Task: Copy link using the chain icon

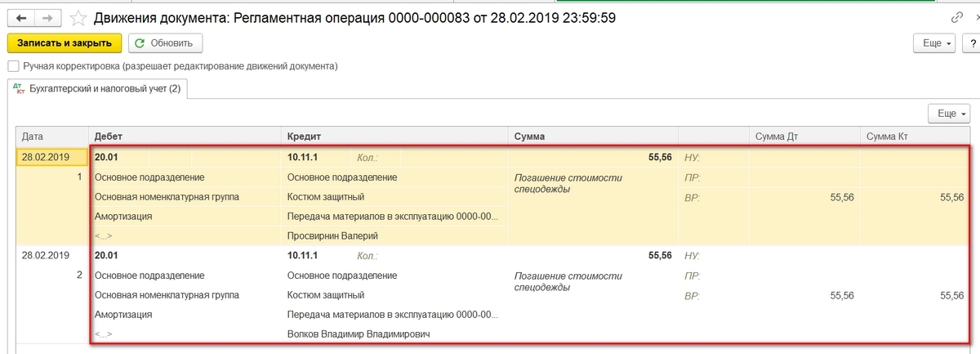Action: [957, 17]
